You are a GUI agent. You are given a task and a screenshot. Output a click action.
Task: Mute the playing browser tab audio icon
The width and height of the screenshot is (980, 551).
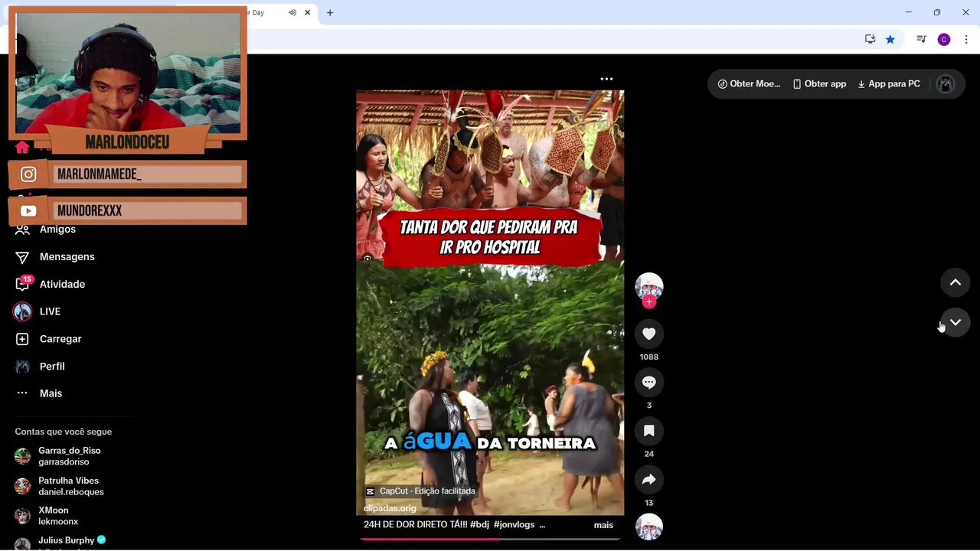pyautogui.click(x=292, y=12)
